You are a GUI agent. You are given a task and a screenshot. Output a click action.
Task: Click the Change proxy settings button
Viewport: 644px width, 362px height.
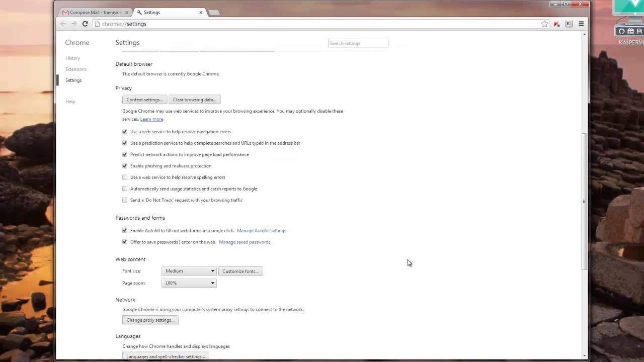[x=150, y=320]
